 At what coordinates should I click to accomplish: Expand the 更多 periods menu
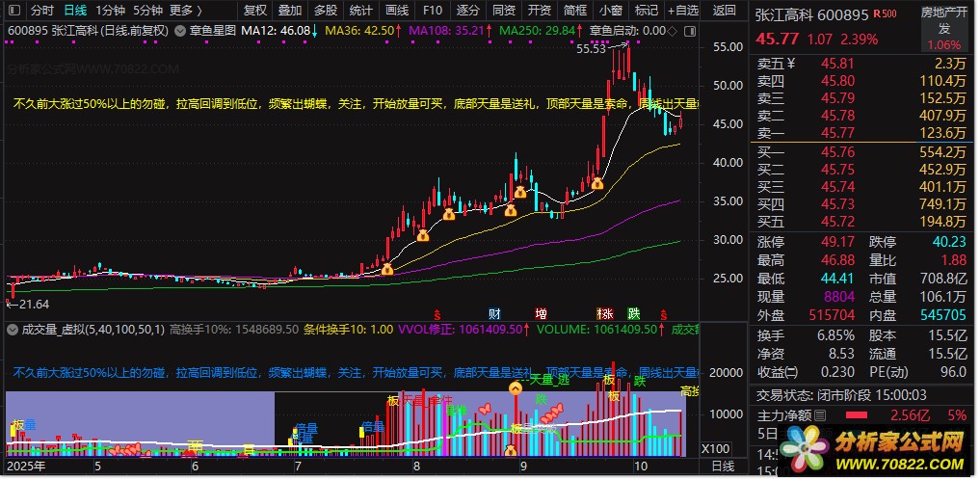click(x=186, y=11)
